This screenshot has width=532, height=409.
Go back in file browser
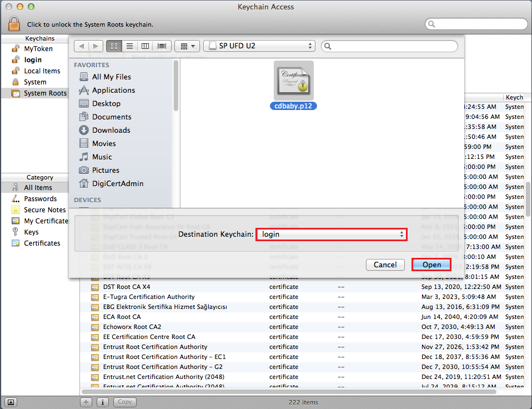coord(81,46)
